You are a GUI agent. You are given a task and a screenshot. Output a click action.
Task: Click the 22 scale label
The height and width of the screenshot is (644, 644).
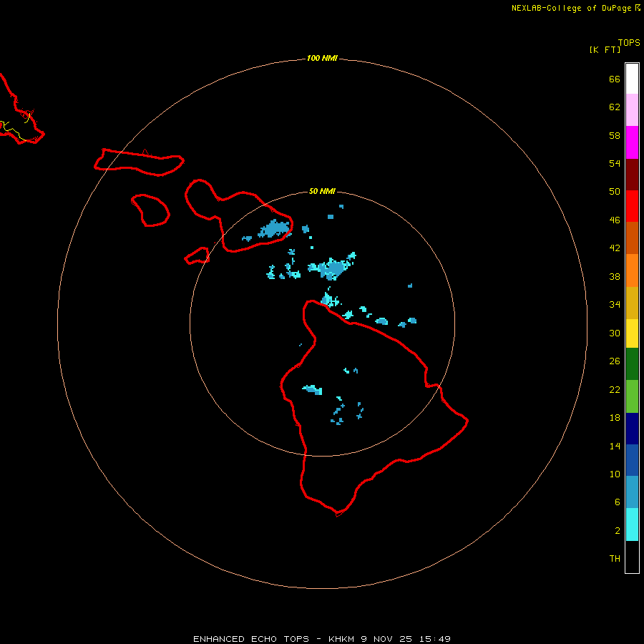615,390
